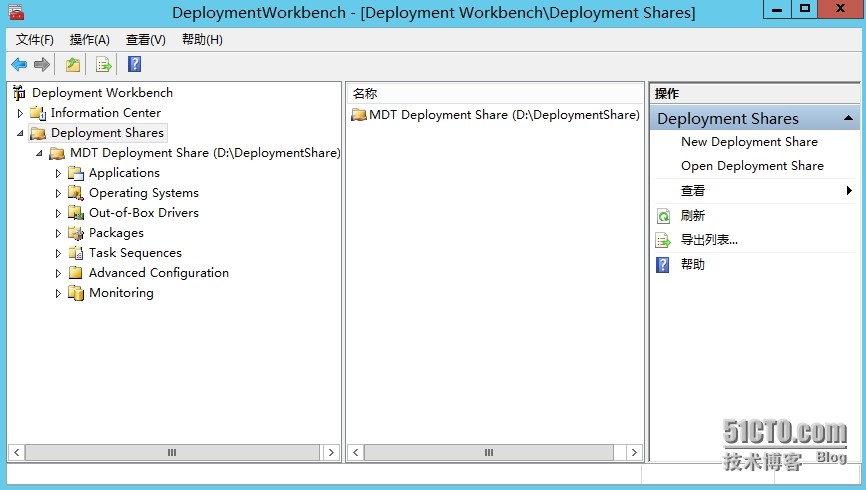Click tree pane scrollbar right arrow
The image size is (866, 490).
point(331,452)
